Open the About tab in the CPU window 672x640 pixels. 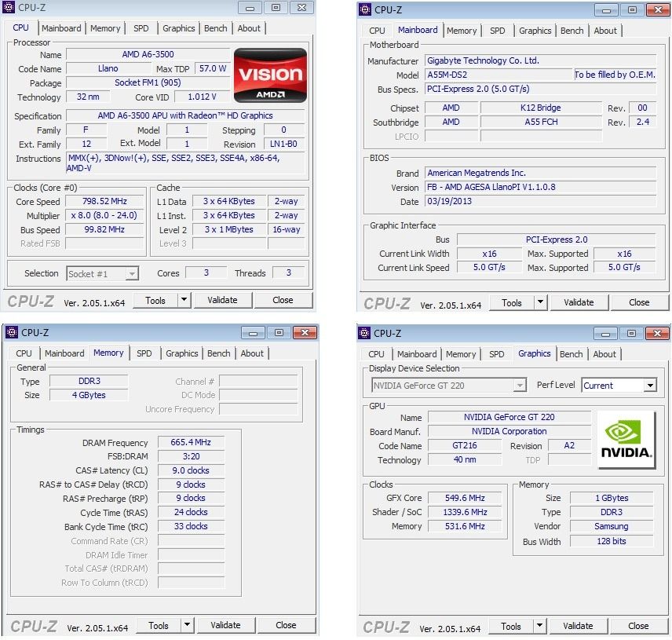click(249, 28)
